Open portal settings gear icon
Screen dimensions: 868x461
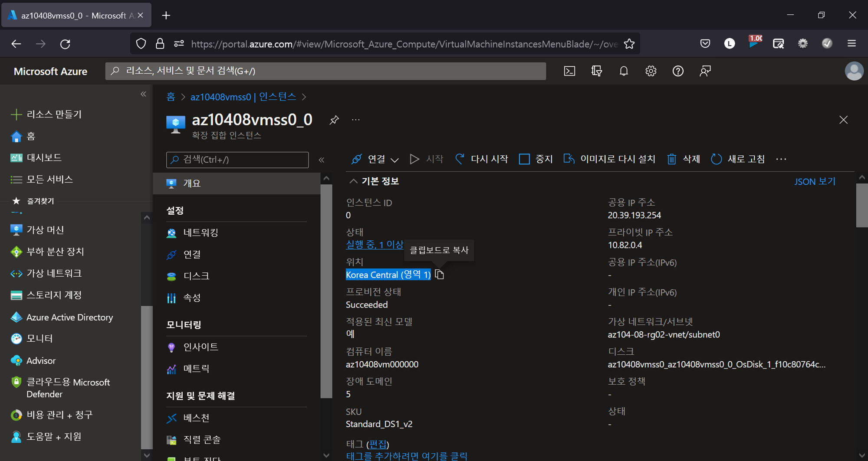click(x=651, y=71)
